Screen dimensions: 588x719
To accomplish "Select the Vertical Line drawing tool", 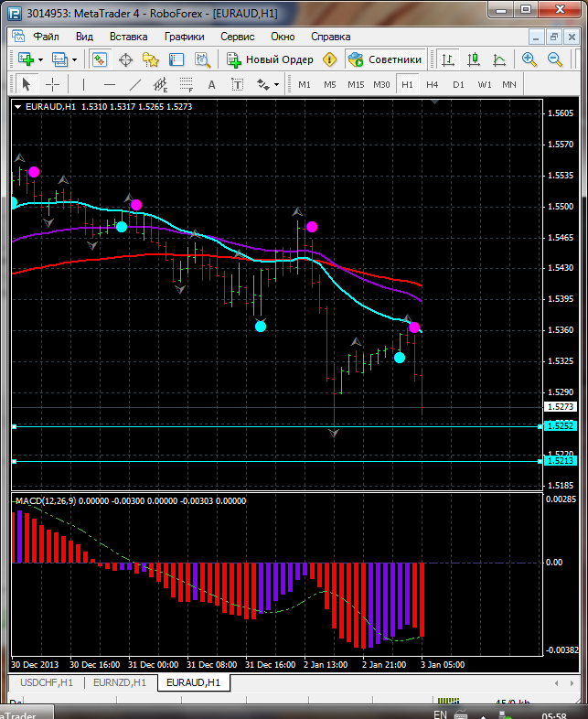I will click(83, 84).
